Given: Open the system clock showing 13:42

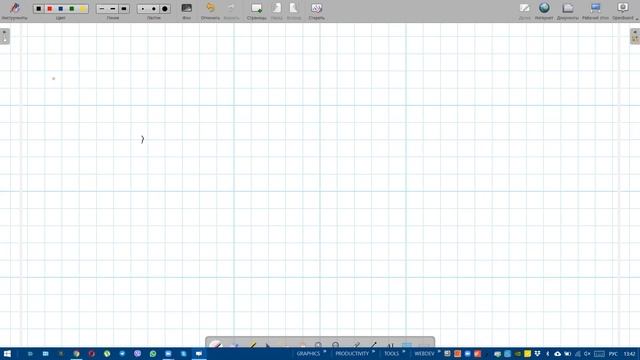Looking at the screenshot, I should pyautogui.click(x=629, y=353).
